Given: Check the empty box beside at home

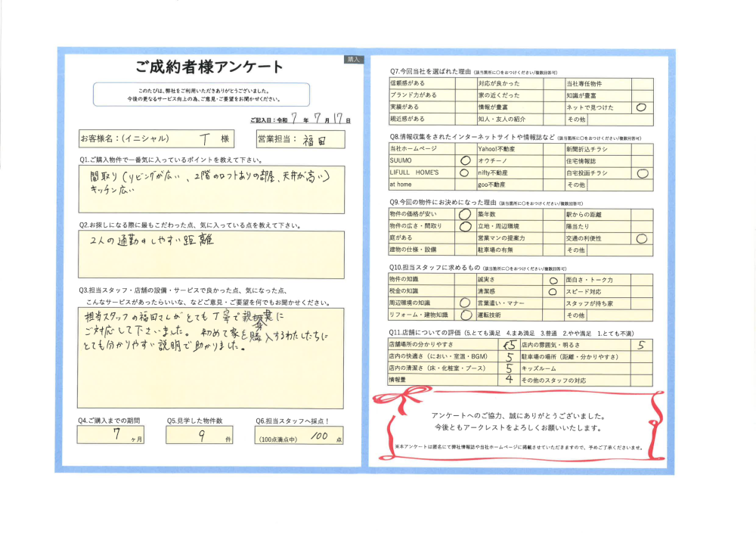Looking at the screenshot, I should [x=465, y=185].
